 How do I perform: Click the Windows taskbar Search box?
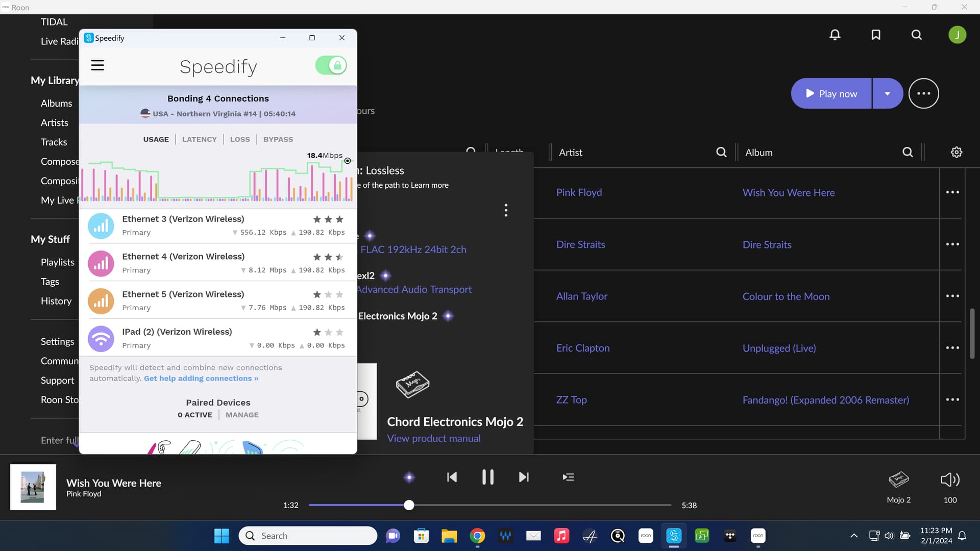click(308, 536)
